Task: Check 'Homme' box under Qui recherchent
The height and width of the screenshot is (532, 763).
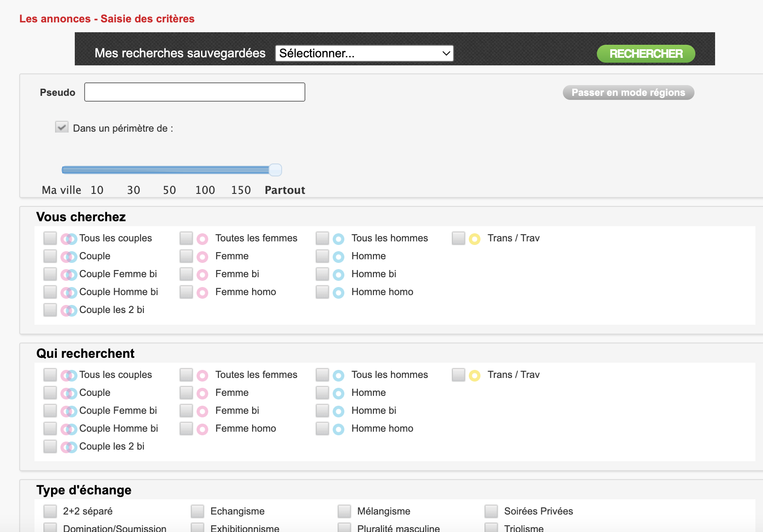Action: pyautogui.click(x=322, y=393)
